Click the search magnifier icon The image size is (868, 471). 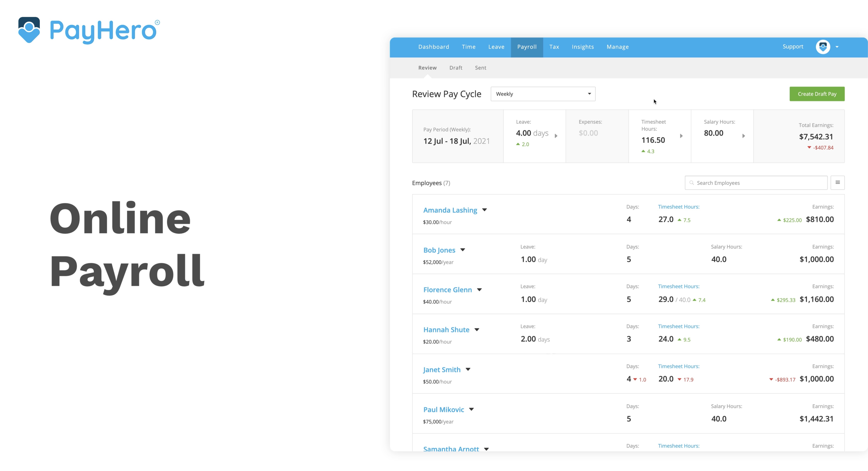[x=692, y=183]
